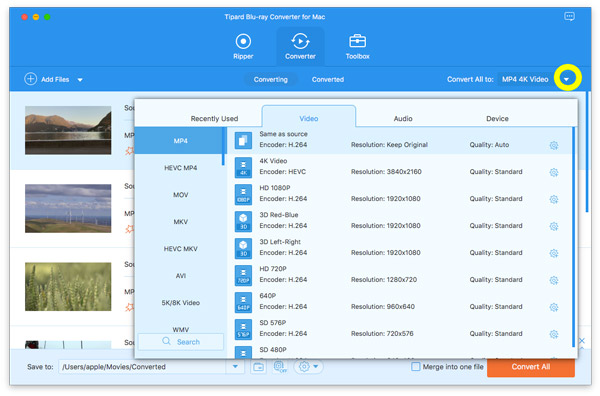Click the MP4 4K Video format box
The height and width of the screenshot is (396, 600).
click(x=525, y=79)
